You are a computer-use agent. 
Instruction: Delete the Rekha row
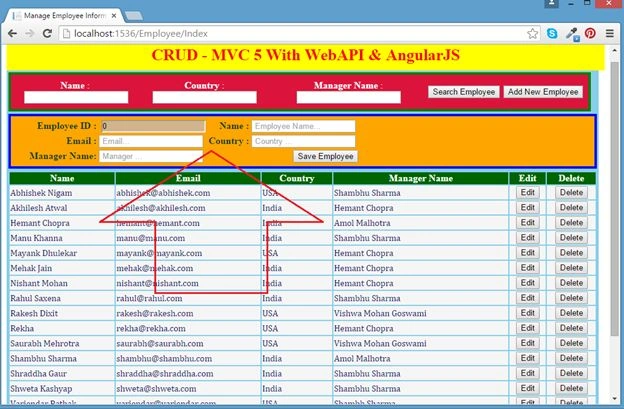[571, 328]
